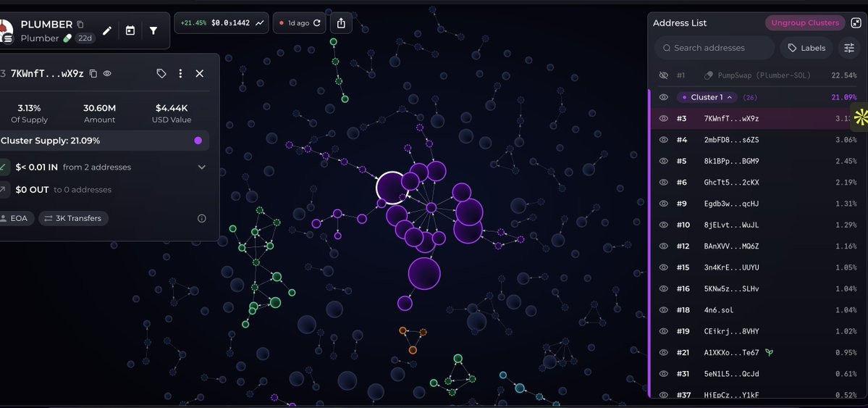The width and height of the screenshot is (868, 408).
Task: Hide address #10 8jELvt...WuJL
Action: [664, 225]
